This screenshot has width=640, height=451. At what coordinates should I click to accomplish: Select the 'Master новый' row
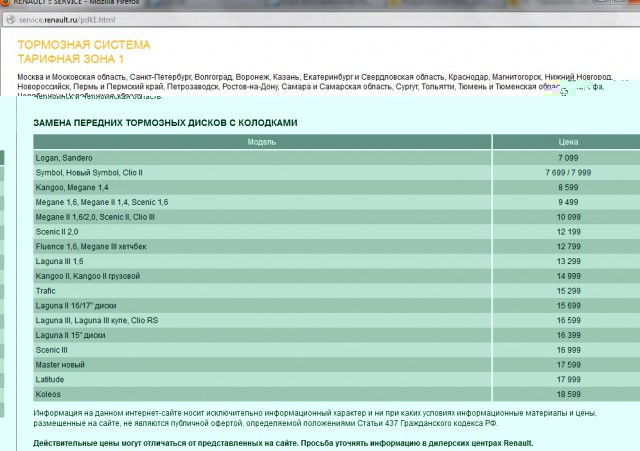pos(337,365)
